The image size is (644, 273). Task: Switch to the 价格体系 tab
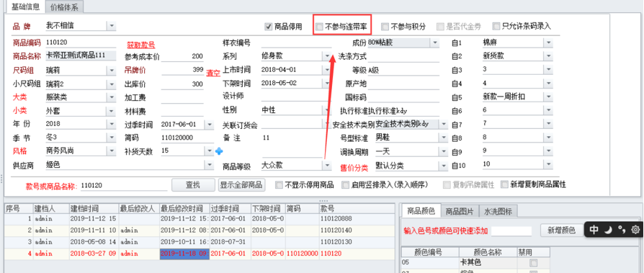64,6
